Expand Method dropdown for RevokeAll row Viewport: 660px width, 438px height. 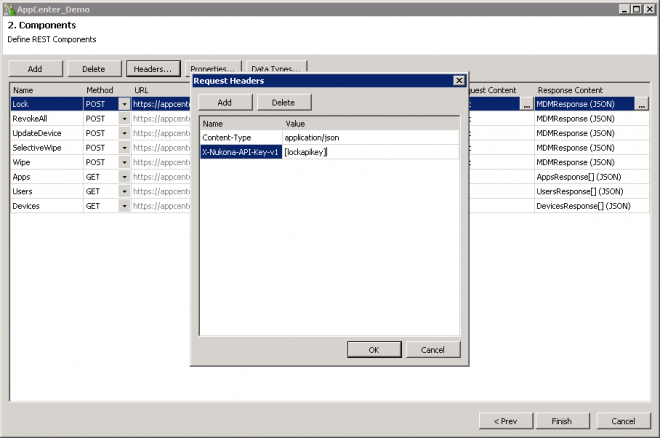coord(124,119)
